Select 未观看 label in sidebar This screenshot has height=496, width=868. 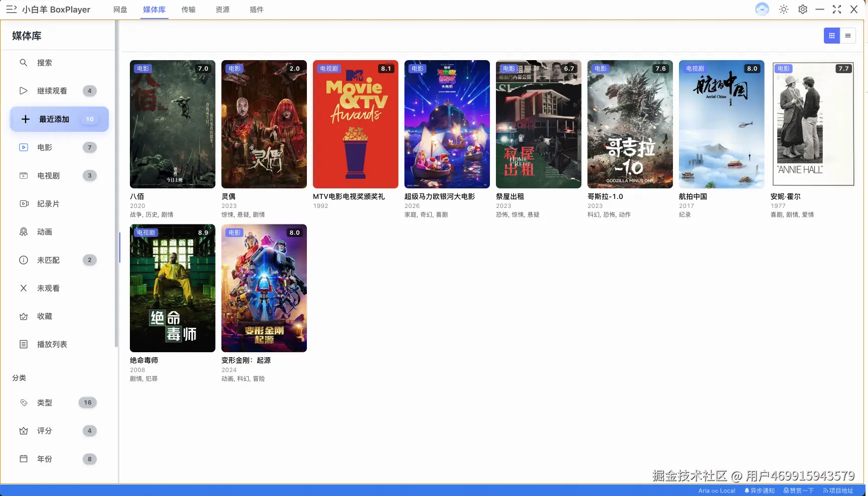pos(49,288)
